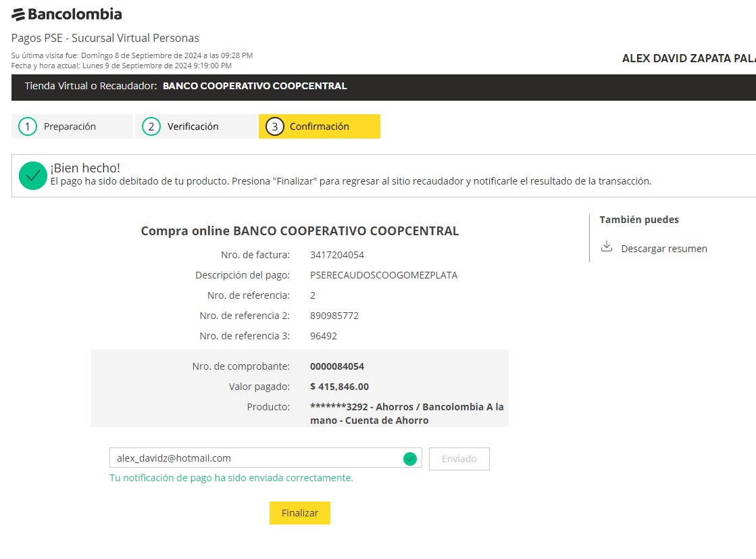Image resolution: width=756 pixels, height=559 pixels.
Task: Click the invoice number 3417204054
Action: 337,255
